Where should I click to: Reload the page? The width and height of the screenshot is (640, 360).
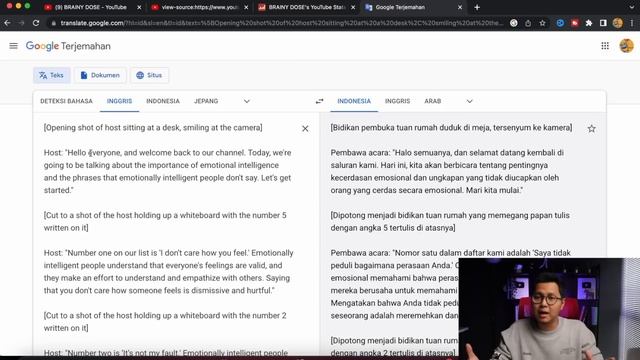36,23
